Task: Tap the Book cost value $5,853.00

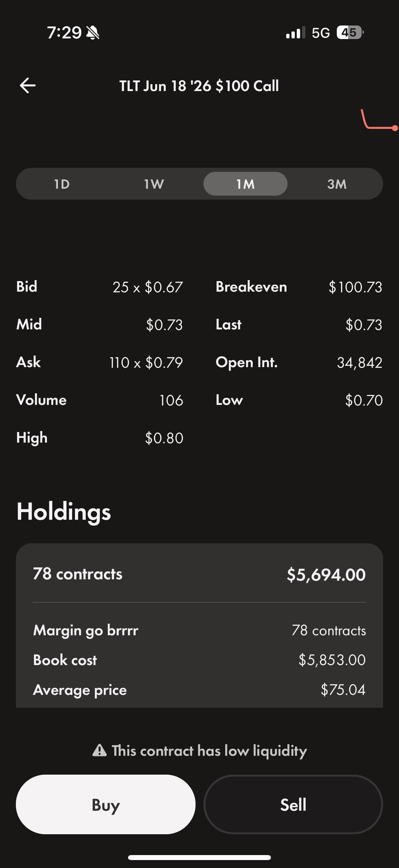Action: coord(332,660)
